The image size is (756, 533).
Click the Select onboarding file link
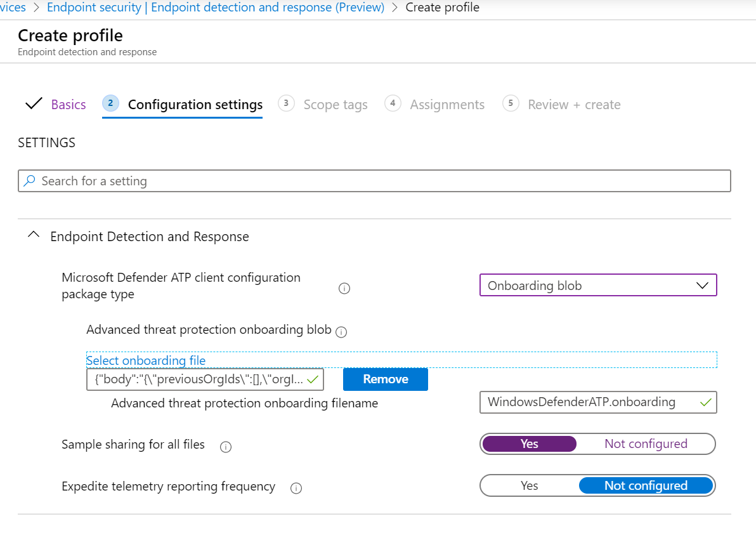[146, 360]
